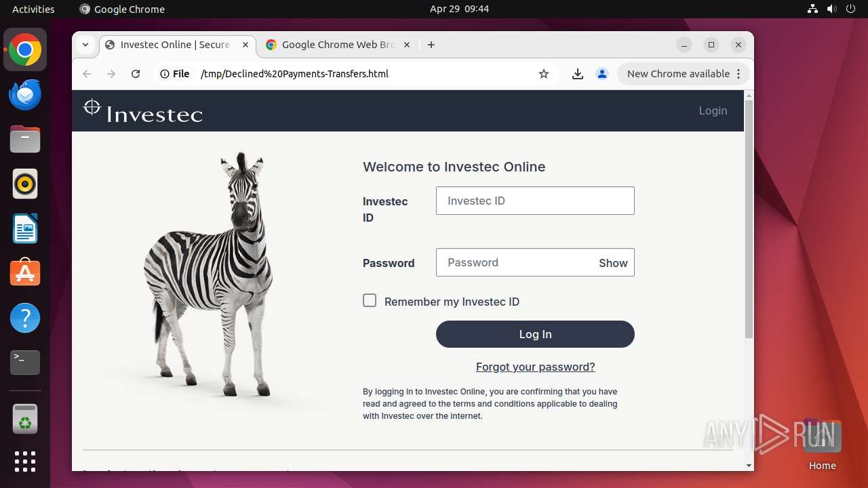Open the Files manager in dock

(x=25, y=140)
